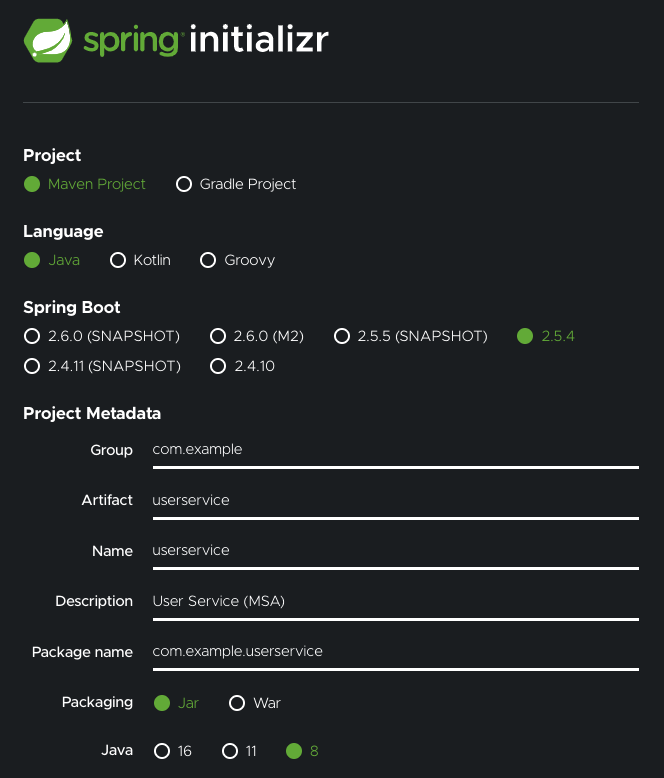Image resolution: width=664 pixels, height=778 pixels.
Task: Select Spring Boot version 2.5.4
Action: coord(525,336)
